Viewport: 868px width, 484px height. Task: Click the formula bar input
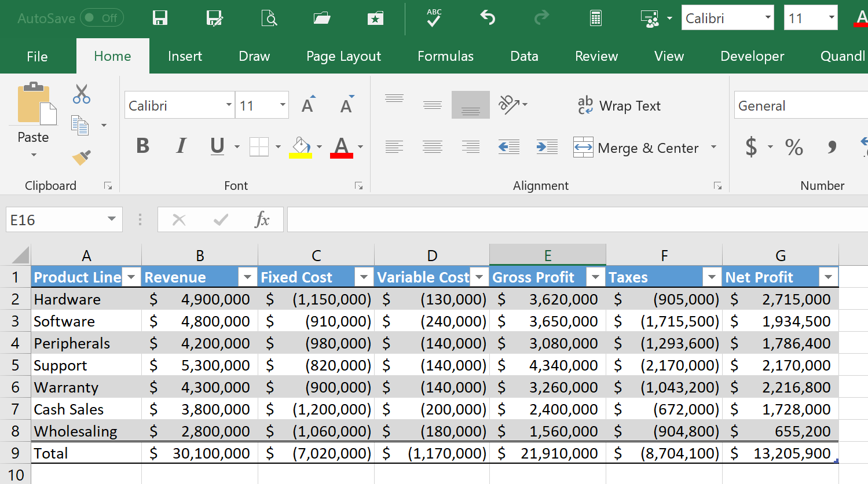point(577,219)
